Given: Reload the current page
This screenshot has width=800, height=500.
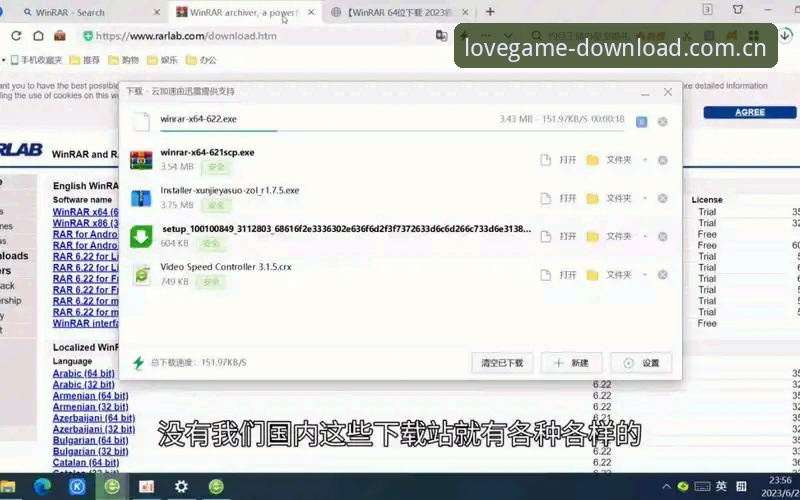Looking at the screenshot, I should (x=16, y=36).
